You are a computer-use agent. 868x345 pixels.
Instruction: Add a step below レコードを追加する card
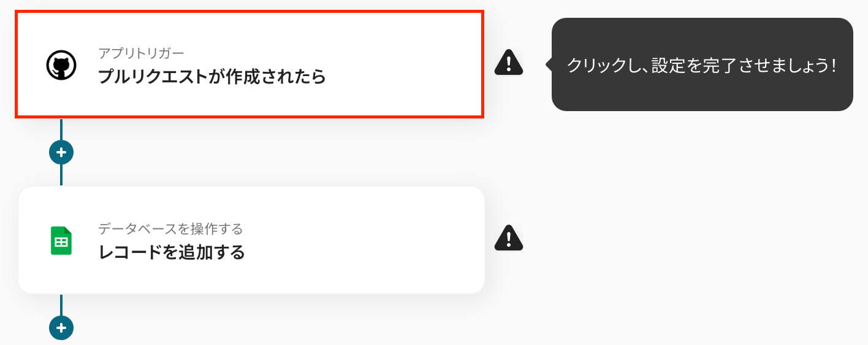61,327
